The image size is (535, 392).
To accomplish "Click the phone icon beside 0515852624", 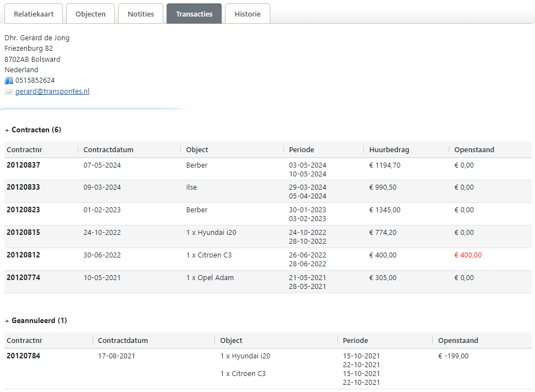I will tap(8, 80).
